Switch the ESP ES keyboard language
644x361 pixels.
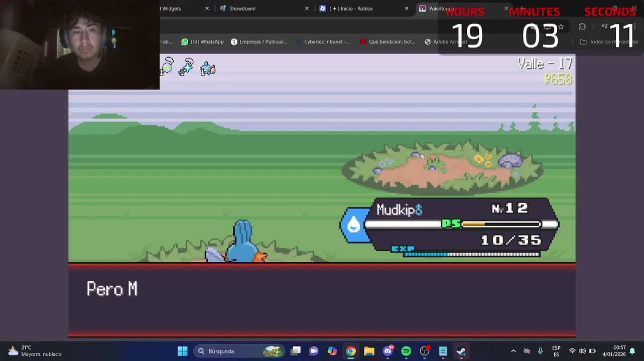click(x=556, y=351)
